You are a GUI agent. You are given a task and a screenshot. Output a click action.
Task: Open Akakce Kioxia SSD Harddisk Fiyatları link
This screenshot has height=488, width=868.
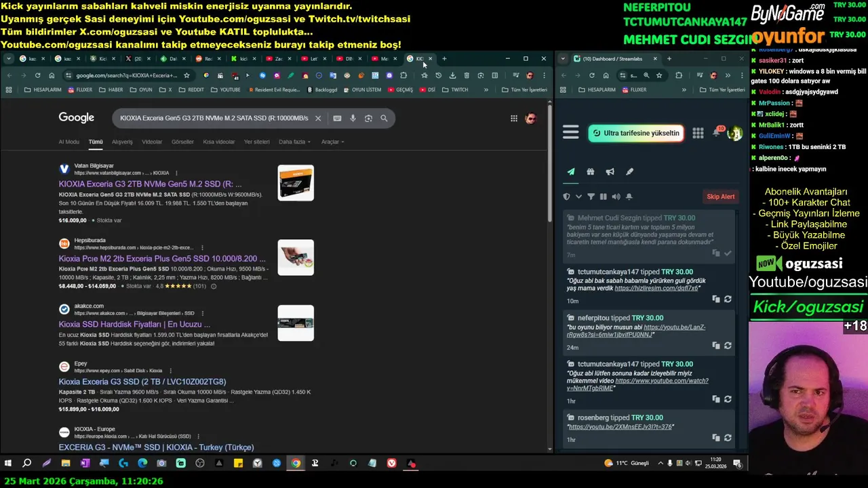134,324
